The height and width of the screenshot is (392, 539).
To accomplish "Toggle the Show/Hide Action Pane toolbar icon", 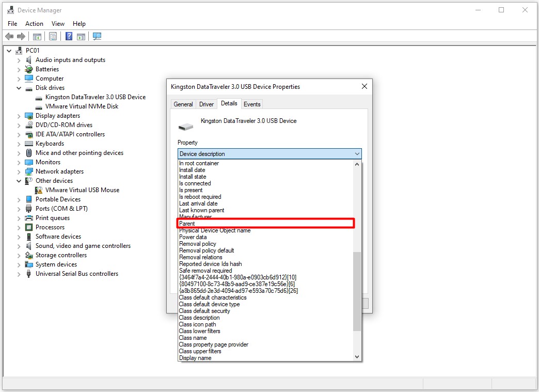I will (81, 36).
